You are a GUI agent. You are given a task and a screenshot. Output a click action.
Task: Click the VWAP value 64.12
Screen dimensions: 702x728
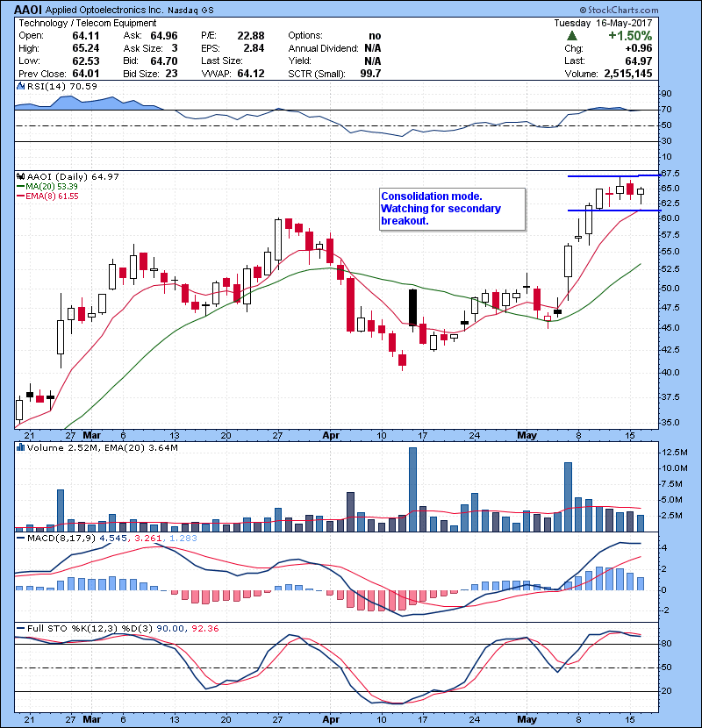click(x=250, y=74)
